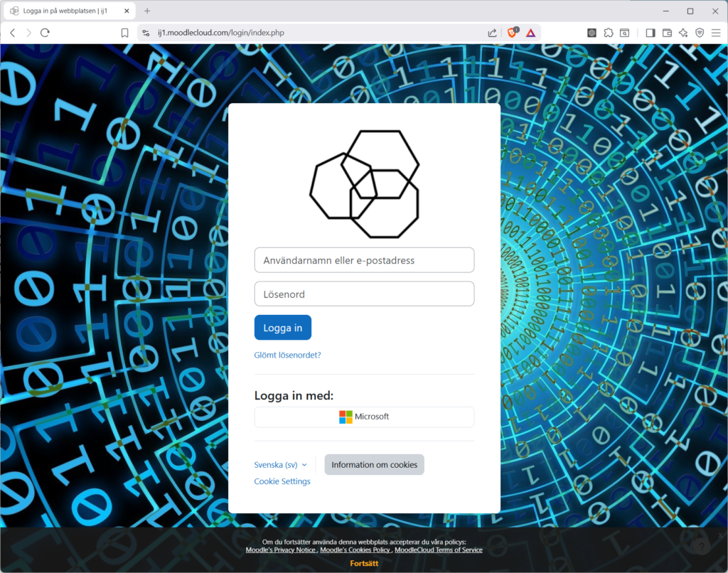Open Leo AI sparkle icon
728x573 pixels.
pos(683,33)
